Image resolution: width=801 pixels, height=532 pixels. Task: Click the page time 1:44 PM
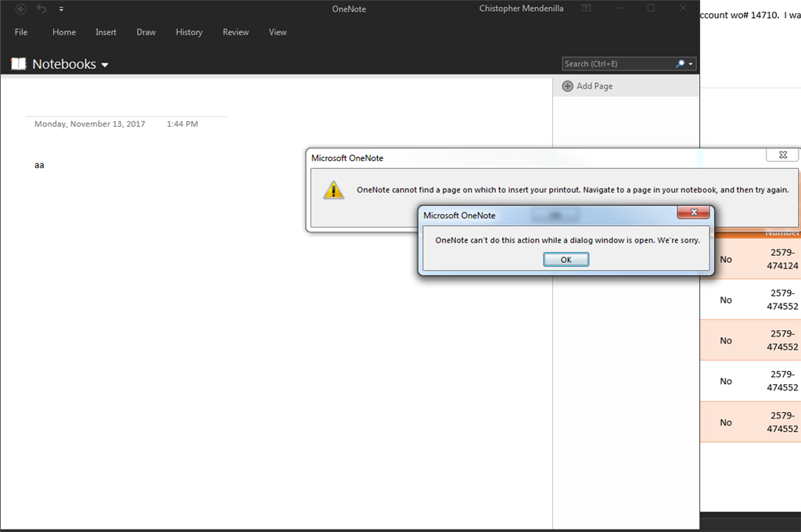tap(182, 124)
